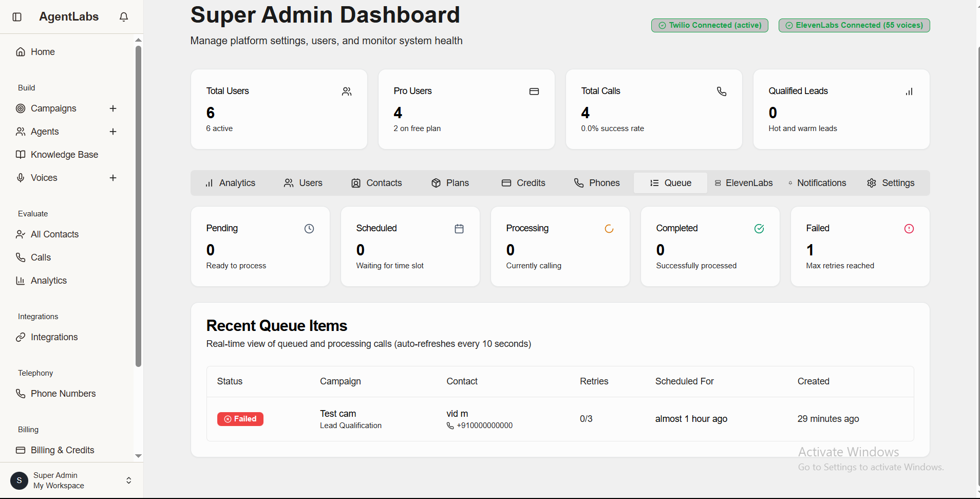Click the Failed status badge on Test cam
980x499 pixels.
click(x=240, y=419)
